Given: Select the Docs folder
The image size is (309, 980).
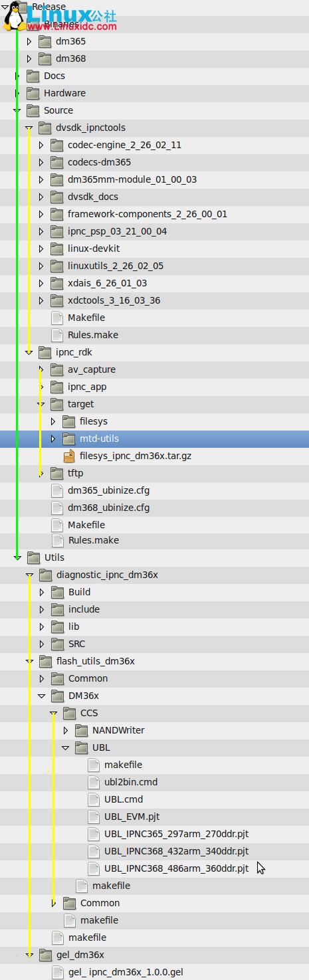Looking at the screenshot, I should pyautogui.click(x=54, y=76).
